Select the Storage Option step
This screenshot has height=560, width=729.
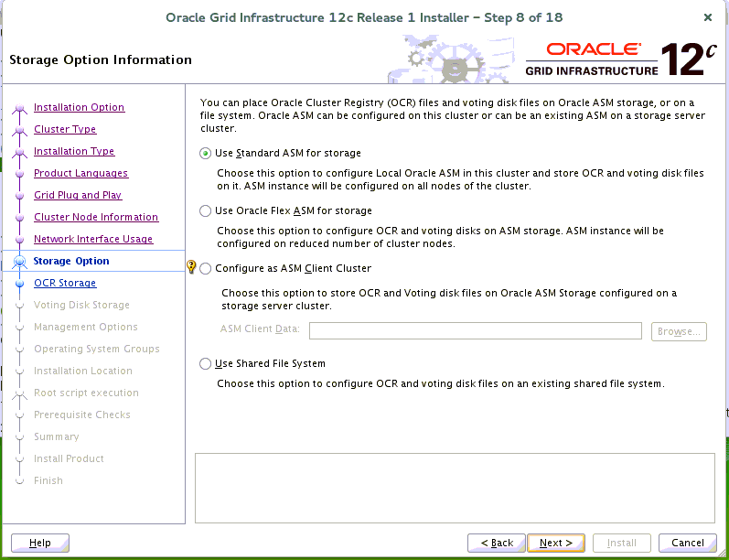pos(71,261)
